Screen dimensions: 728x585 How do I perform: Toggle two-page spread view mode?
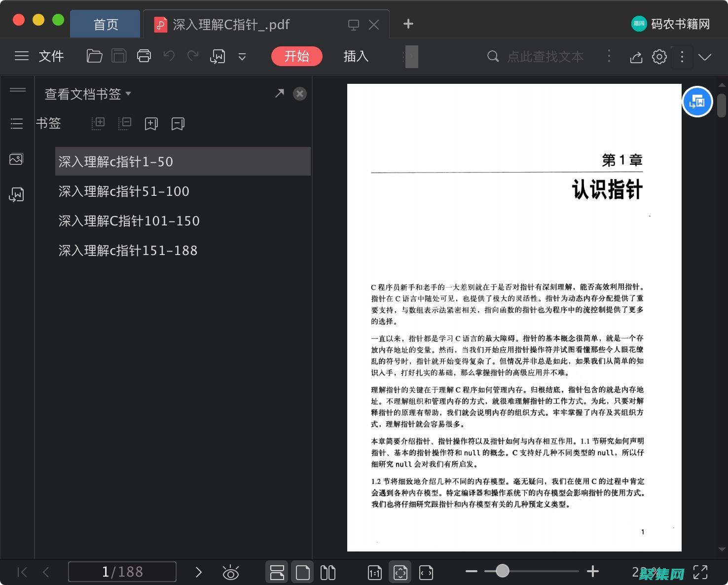pos(328,572)
